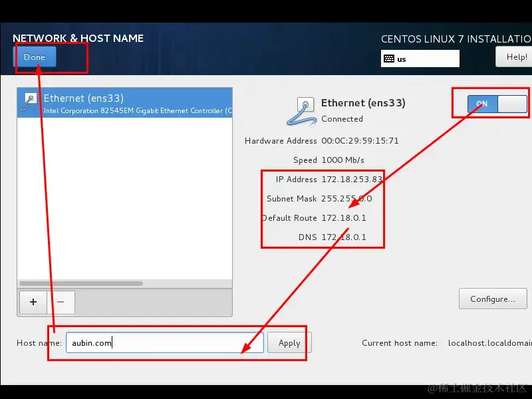This screenshot has height=399, width=532.
Task: Click the Speed 1000 Mb/s value
Action: [342, 160]
